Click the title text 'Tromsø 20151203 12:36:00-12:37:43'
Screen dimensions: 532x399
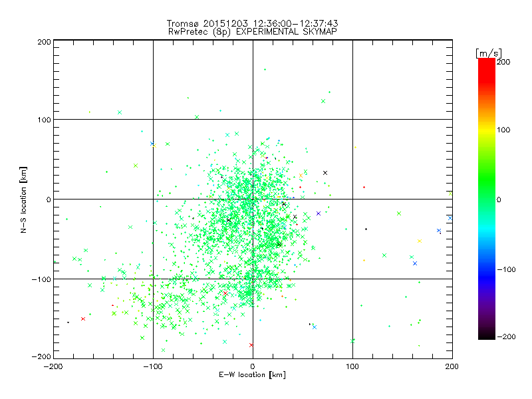(252, 23)
